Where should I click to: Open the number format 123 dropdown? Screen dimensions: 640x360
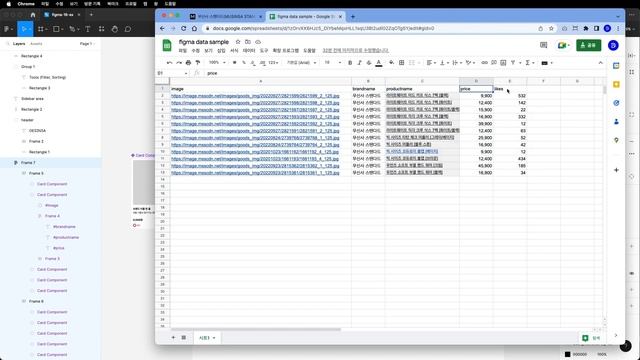pos(273,62)
